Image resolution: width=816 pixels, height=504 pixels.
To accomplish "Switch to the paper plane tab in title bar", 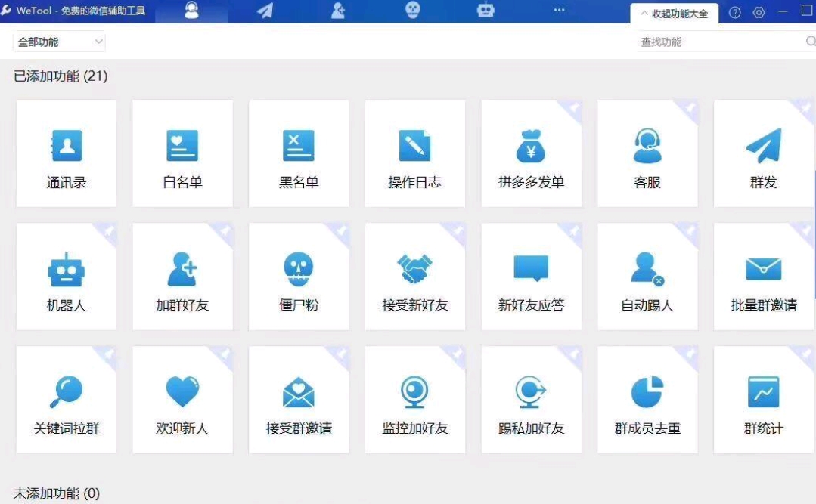I will 265,11.
